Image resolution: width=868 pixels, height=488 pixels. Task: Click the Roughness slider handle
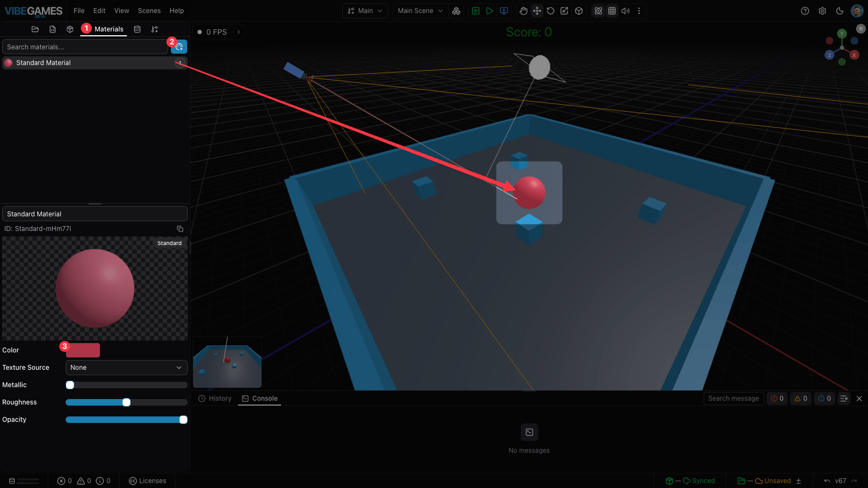(x=126, y=402)
